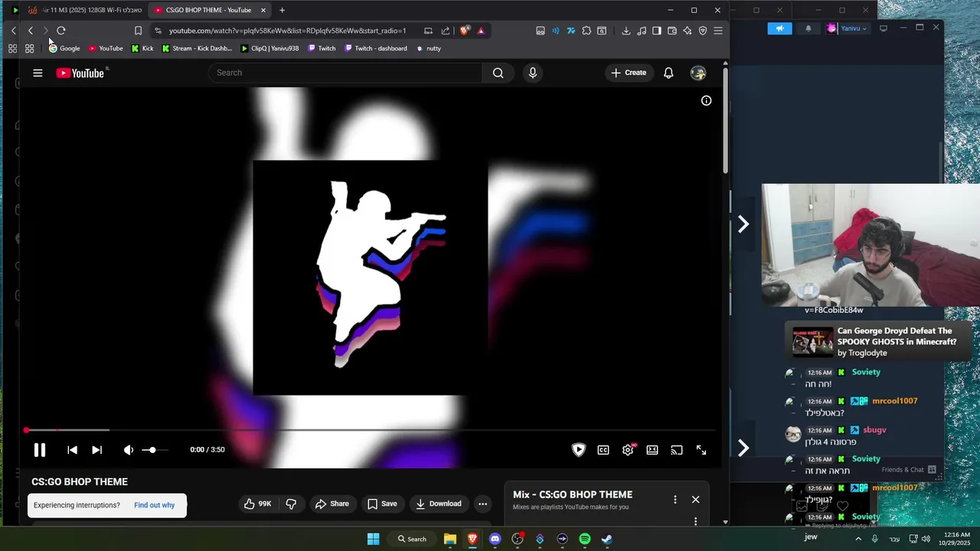
Task: Open the Create menu
Action: [x=629, y=73]
